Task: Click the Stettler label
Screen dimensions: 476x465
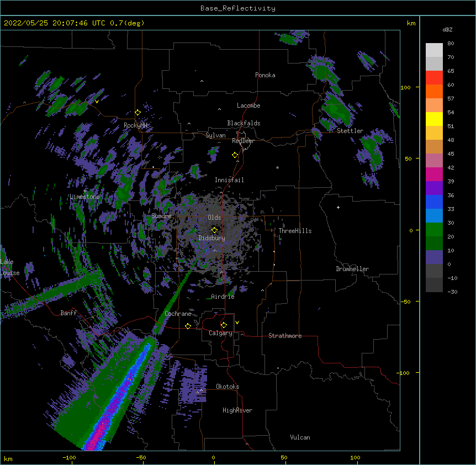Action: 350,131
